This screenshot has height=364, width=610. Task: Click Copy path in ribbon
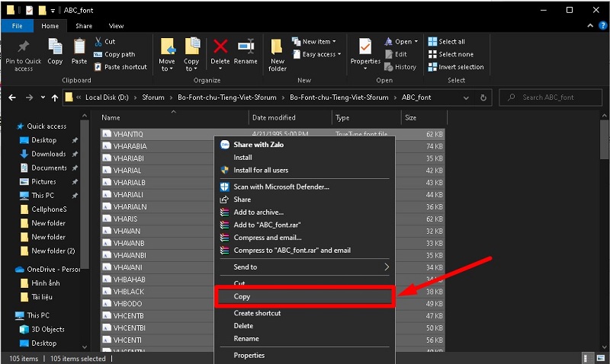coord(114,54)
